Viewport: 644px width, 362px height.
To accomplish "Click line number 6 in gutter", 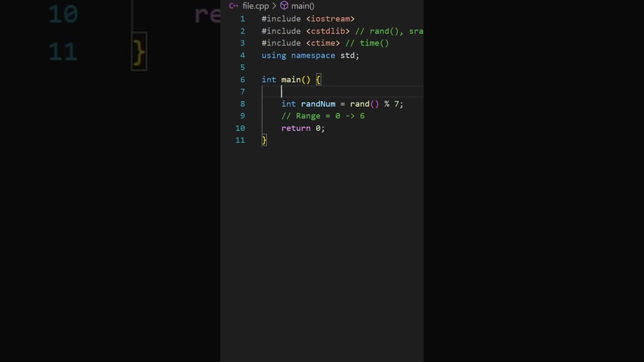I will [243, 79].
